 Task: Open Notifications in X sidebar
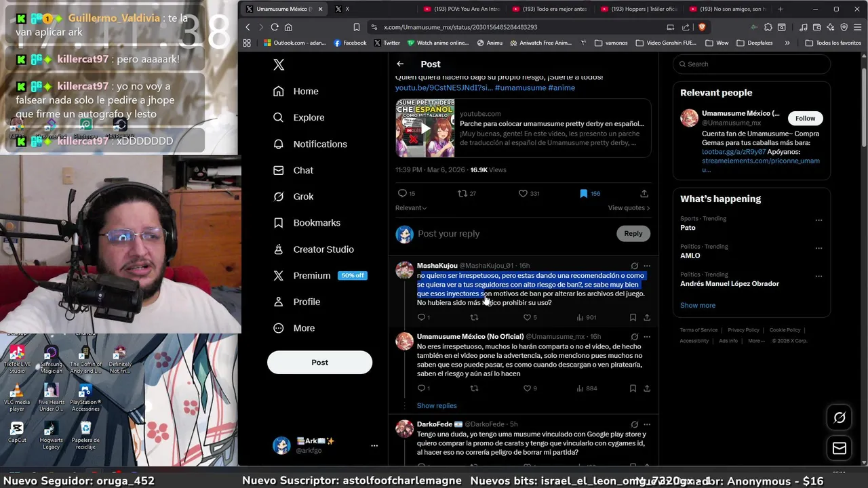click(x=310, y=144)
